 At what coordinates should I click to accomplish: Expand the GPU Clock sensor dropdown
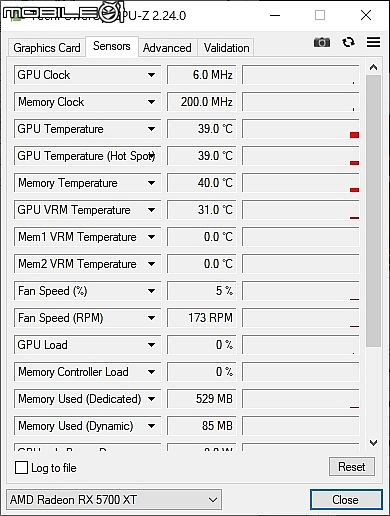151,75
